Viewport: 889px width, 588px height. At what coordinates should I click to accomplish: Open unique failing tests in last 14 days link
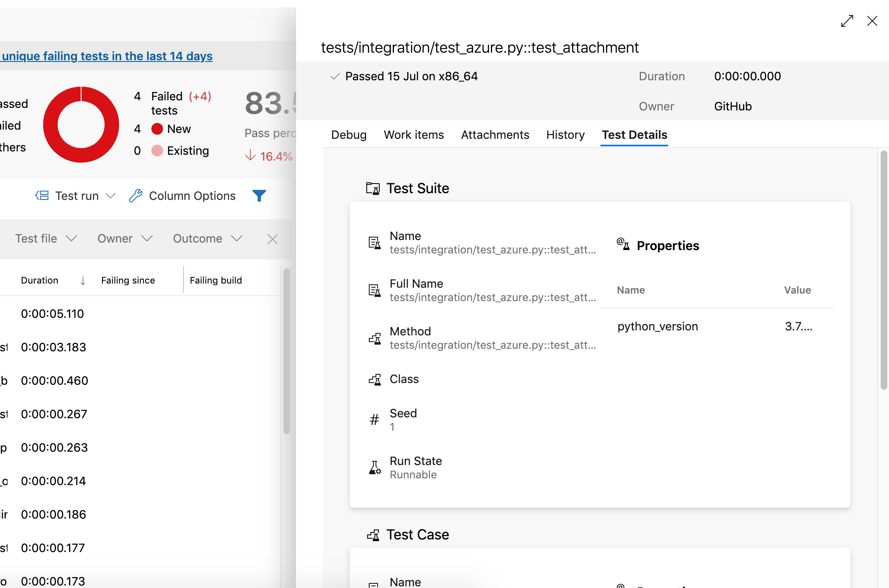coord(107,56)
